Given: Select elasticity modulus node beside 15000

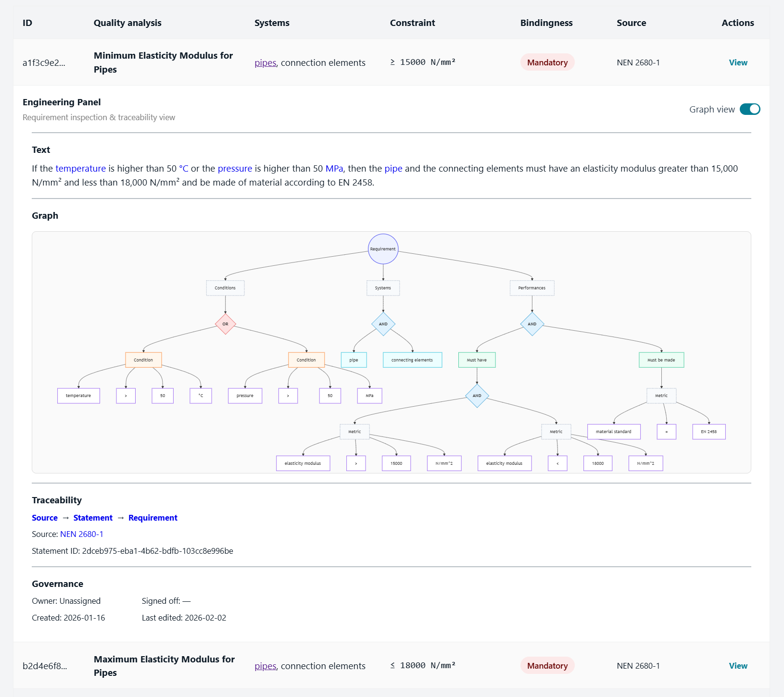Looking at the screenshot, I should pyautogui.click(x=303, y=463).
